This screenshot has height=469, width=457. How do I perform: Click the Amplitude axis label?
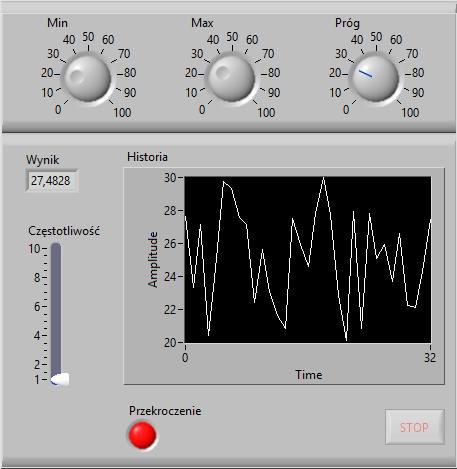[x=153, y=260]
